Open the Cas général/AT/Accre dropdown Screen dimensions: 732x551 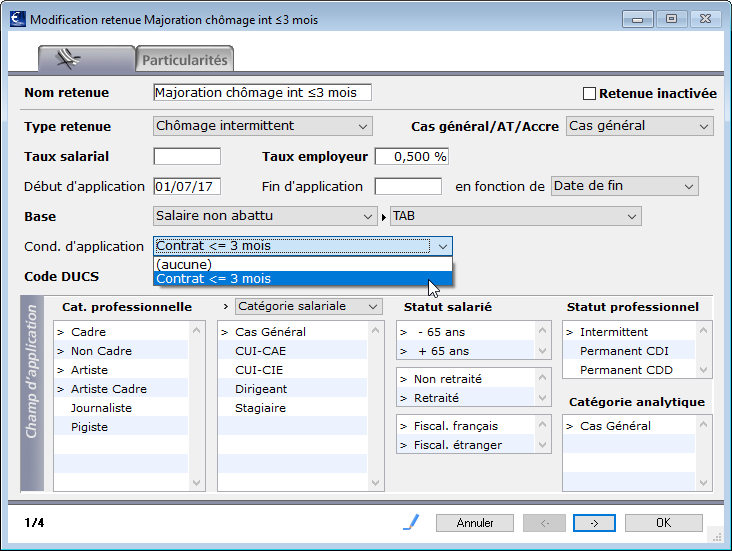(x=640, y=126)
